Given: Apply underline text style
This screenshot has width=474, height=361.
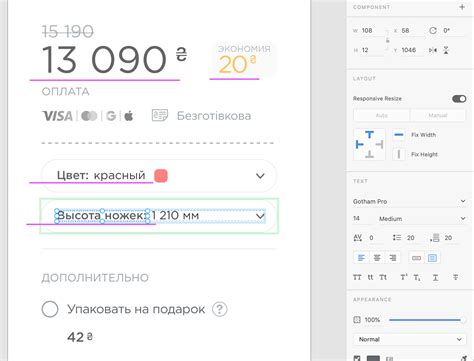Looking at the screenshot, I should click(435, 277).
